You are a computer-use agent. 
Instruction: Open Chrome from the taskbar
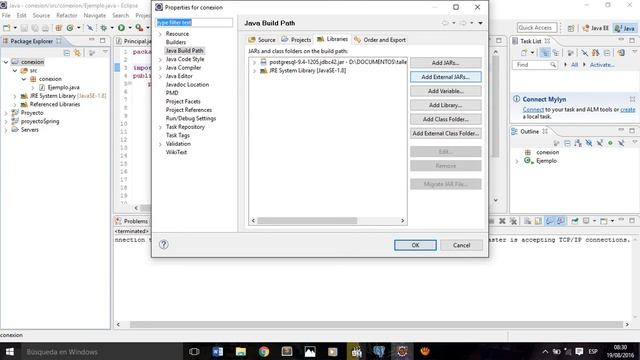click(x=264, y=351)
